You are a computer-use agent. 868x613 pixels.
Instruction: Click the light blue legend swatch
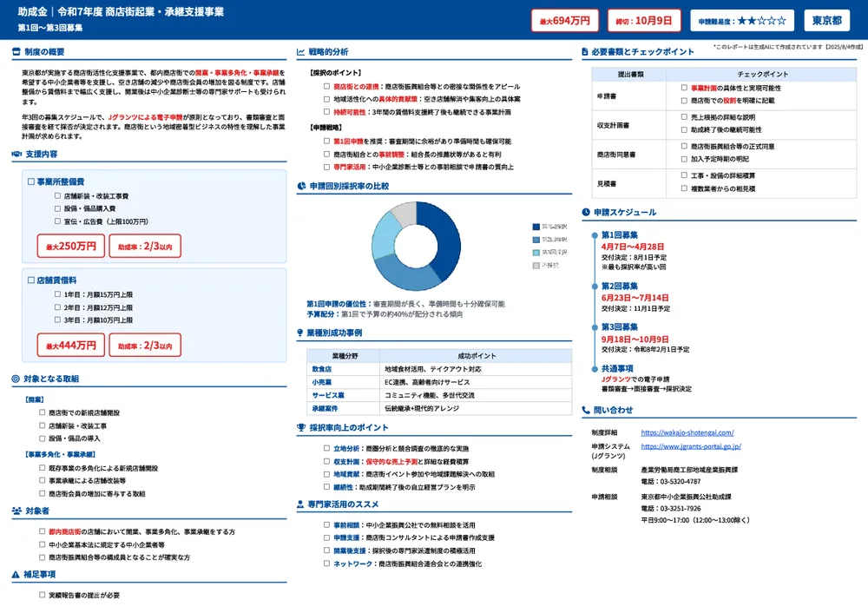pyautogui.click(x=536, y=253)
